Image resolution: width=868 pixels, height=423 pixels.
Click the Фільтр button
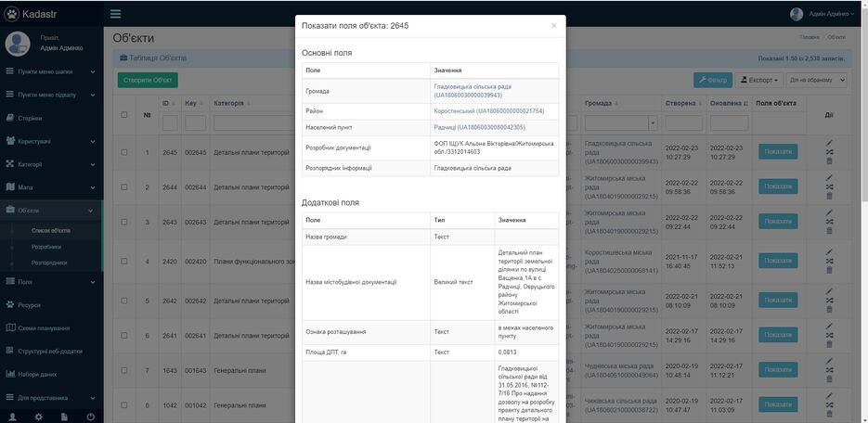tap(713, 80)
